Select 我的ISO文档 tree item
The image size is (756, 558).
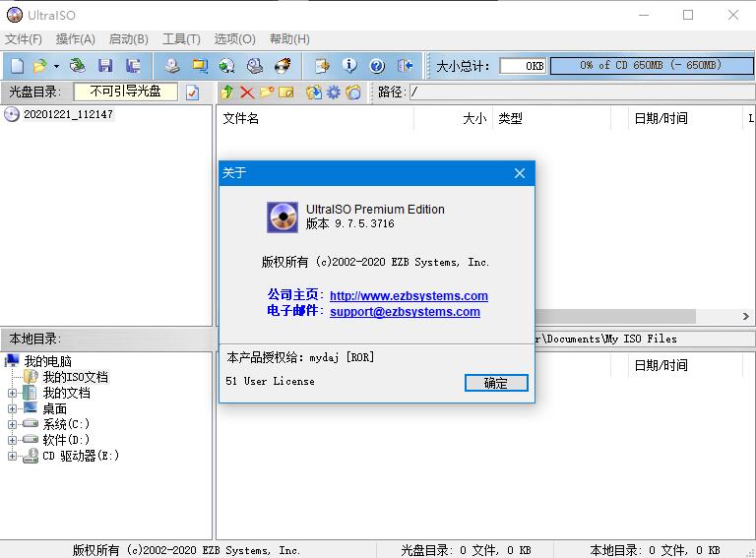coord(75,377)
